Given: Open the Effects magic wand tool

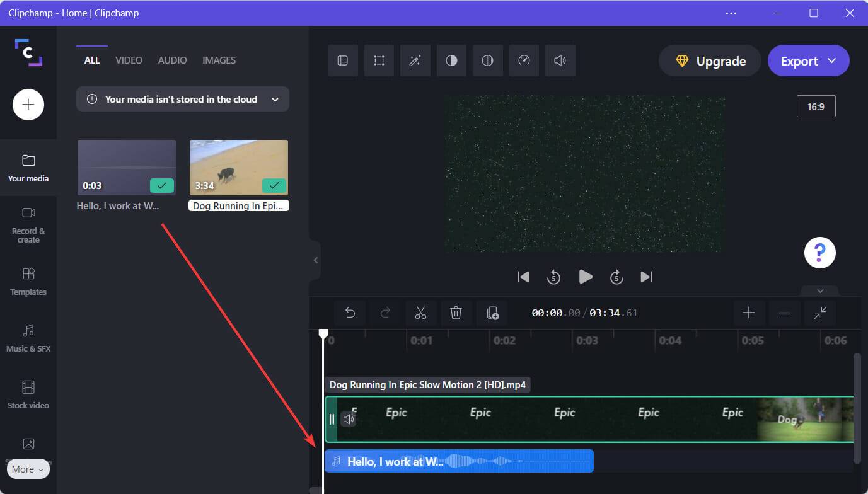Looking at the screenshot, I should click(415, 60).
